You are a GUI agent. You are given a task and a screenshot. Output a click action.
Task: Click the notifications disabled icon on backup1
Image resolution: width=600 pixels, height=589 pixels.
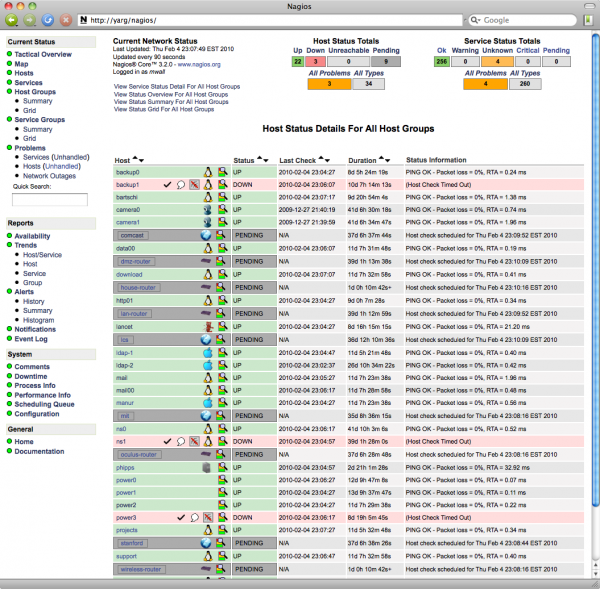pyautogui.click(x=195, y=185)
